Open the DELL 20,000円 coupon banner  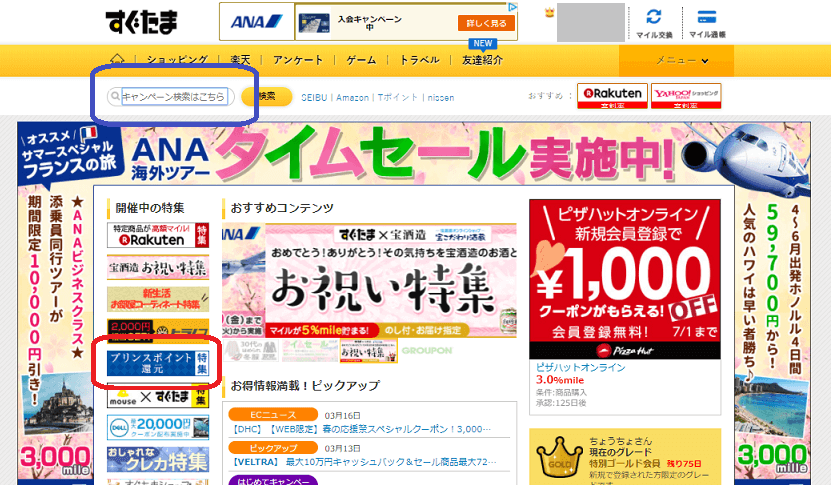click(158, 428)
